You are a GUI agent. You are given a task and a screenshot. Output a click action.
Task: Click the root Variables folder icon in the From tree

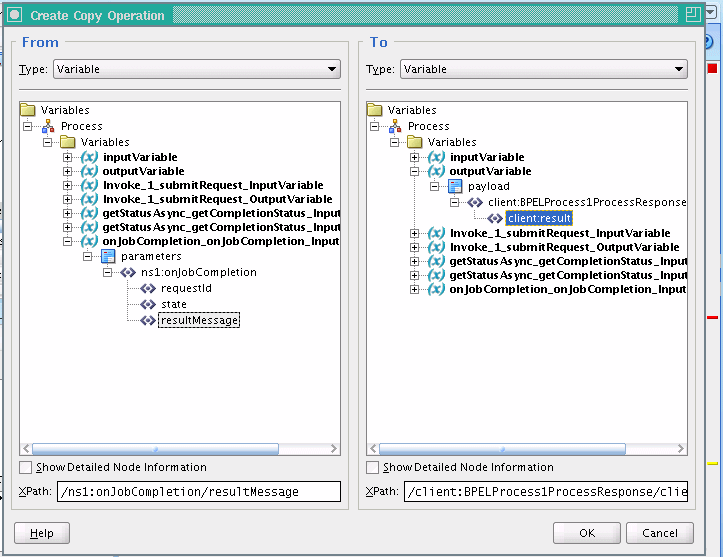28,110
